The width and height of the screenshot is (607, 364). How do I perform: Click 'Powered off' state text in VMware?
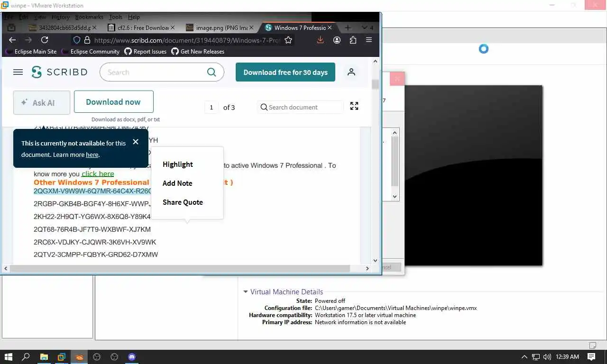[x=330, y=301]
